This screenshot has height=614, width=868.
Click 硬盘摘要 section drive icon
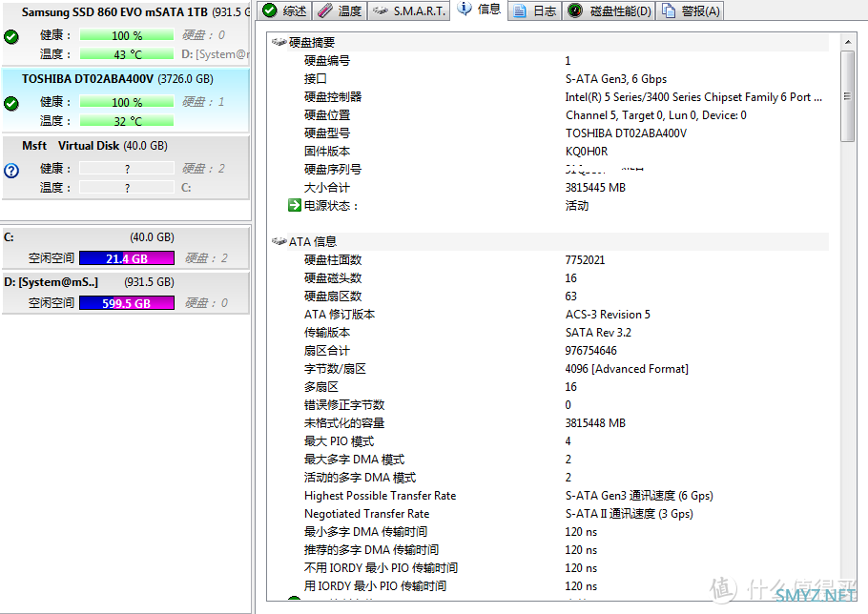[x=279, y=42]
